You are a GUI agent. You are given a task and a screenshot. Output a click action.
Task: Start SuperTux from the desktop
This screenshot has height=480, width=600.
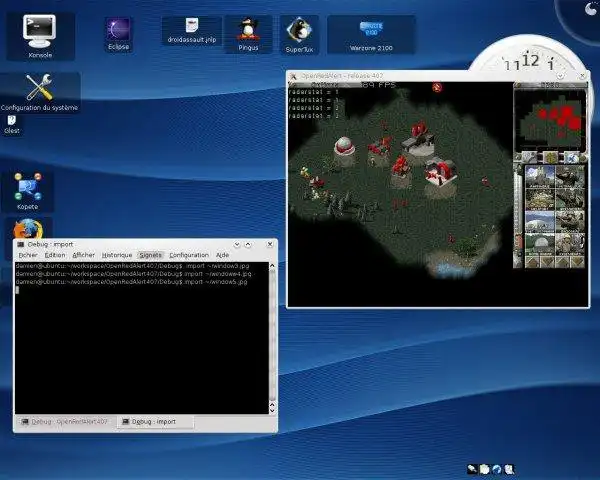(x=299, y=35)
